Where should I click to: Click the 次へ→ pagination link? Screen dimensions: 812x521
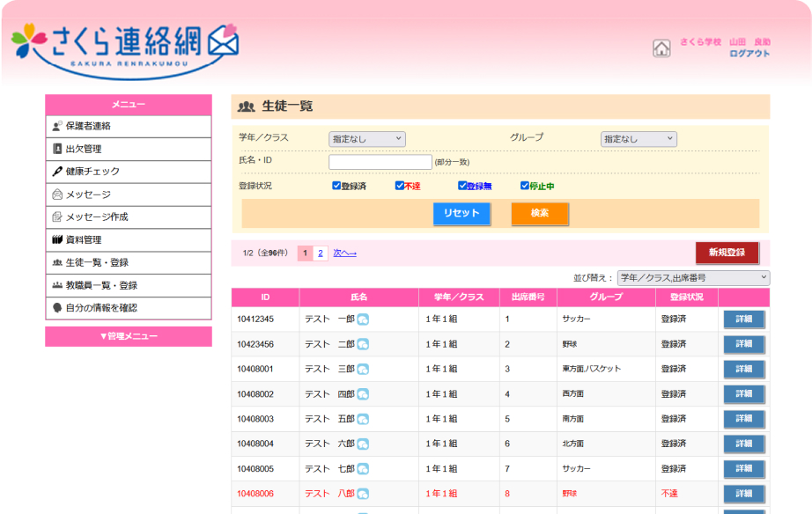point(345,253)
